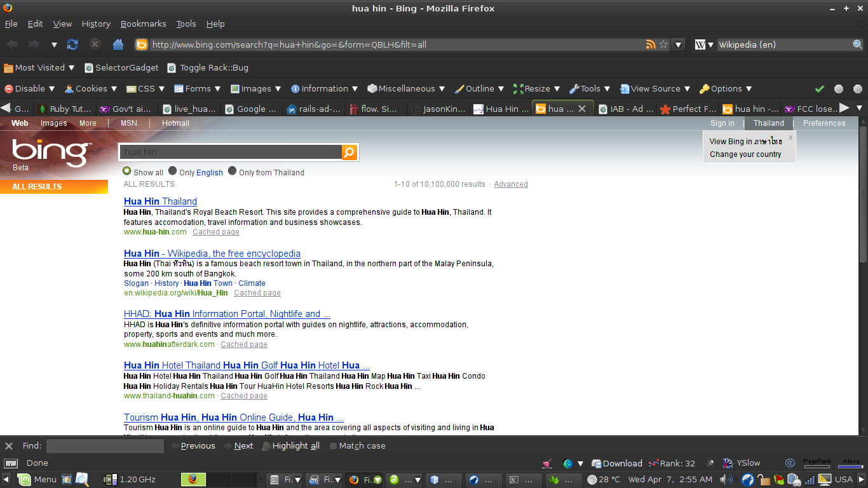Dismiss the View Bing language popup
Viewport: 868px width, 488px height.
790,137
